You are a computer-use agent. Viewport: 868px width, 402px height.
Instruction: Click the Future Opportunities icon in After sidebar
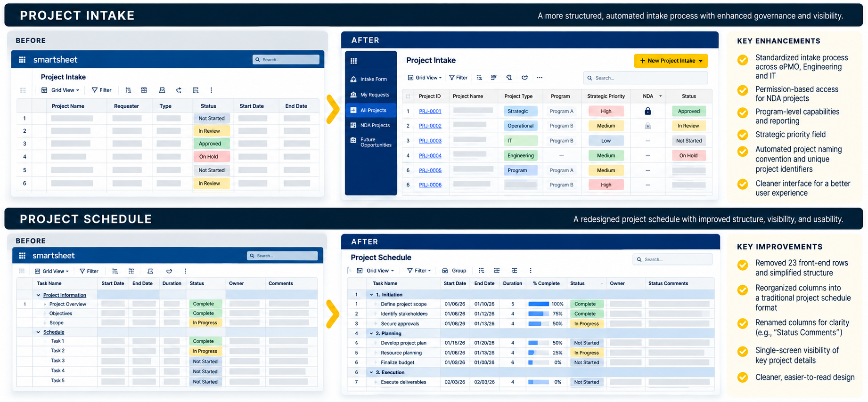pos(353,140)
